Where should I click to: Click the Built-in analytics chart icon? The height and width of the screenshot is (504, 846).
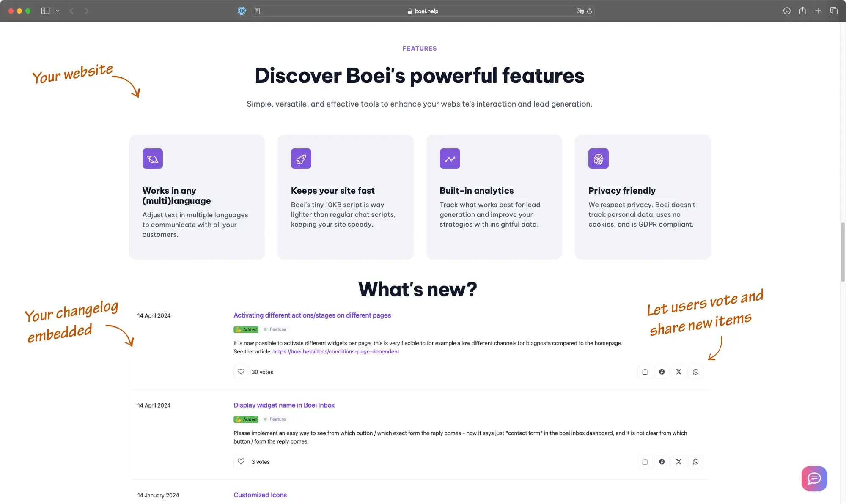click(x=450, y=159)
